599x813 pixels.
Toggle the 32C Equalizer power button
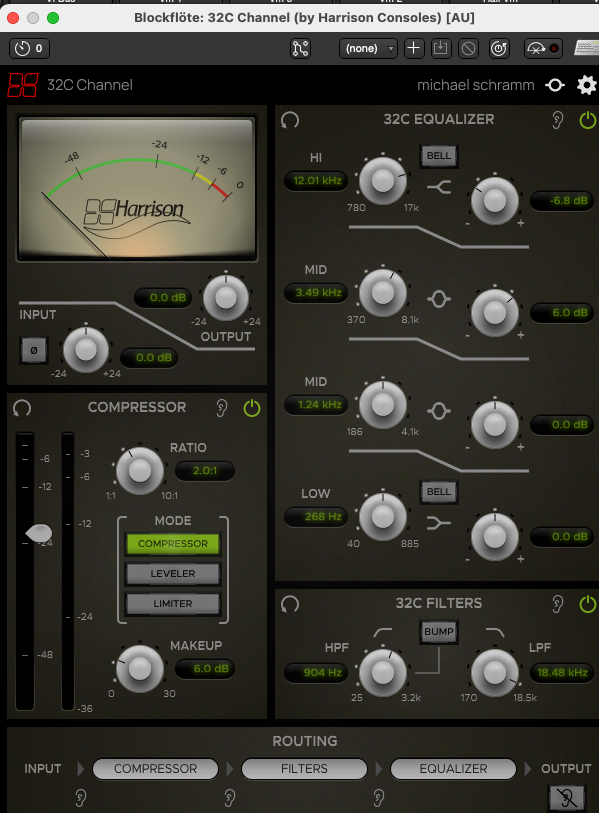click(x=588, y=120)
